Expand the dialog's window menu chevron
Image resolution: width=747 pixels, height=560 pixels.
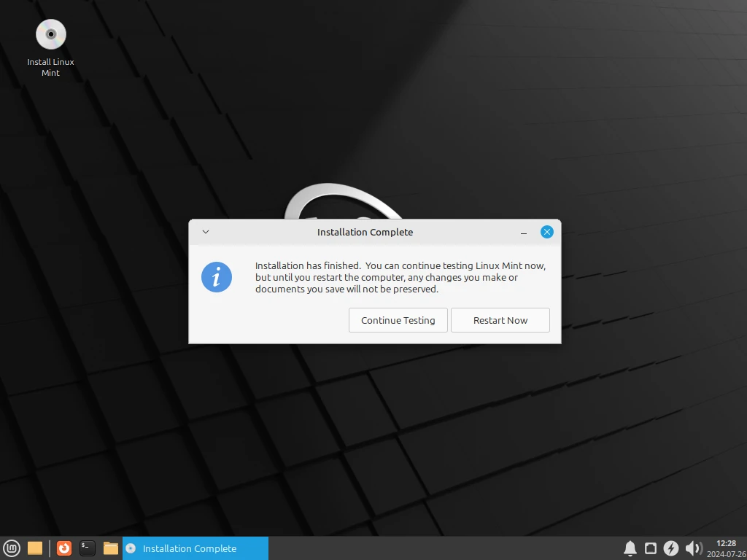click(x=206, y=232)
